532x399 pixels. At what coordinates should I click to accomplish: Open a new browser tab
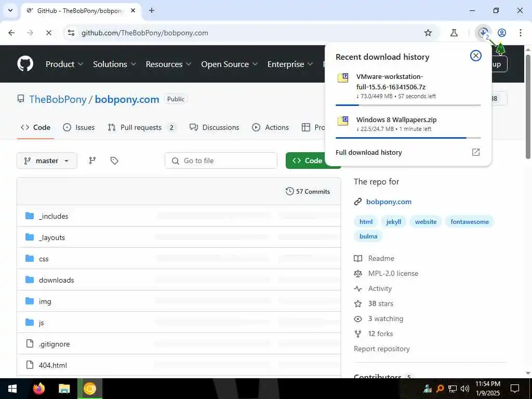tap(152, 10)
